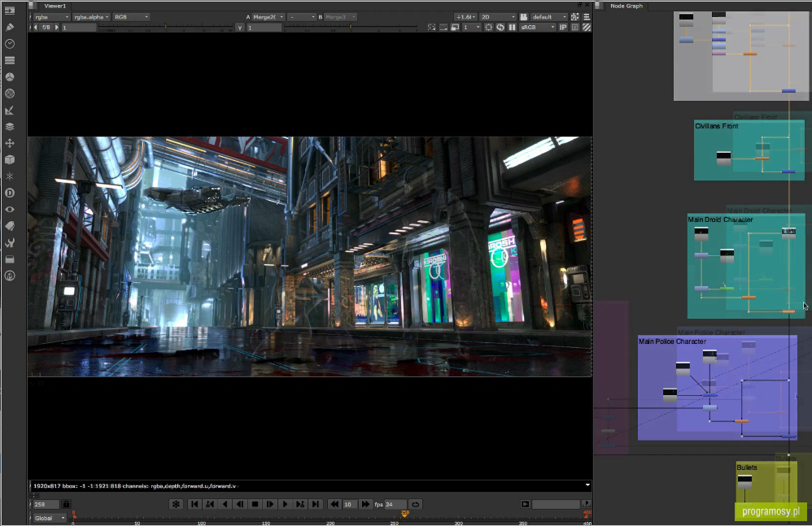This screenshot has width=812, height=526.
Task: Step forward one frame
Action: (270, 504)
